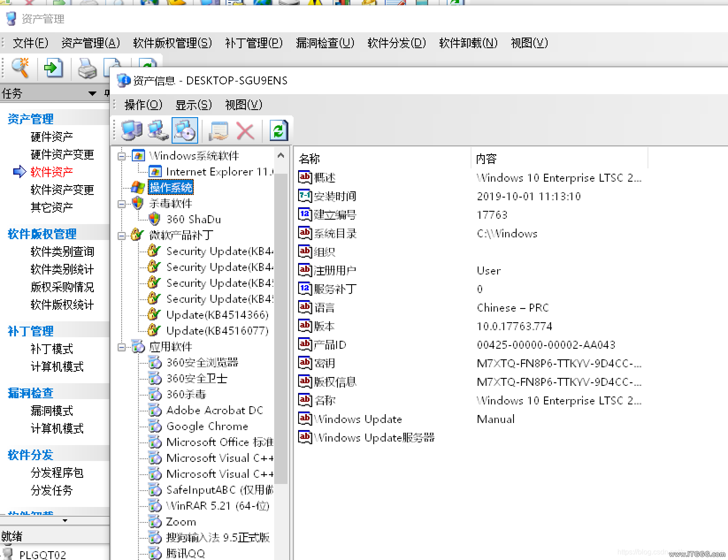Open 版权采购情况 link

[62, 287]
